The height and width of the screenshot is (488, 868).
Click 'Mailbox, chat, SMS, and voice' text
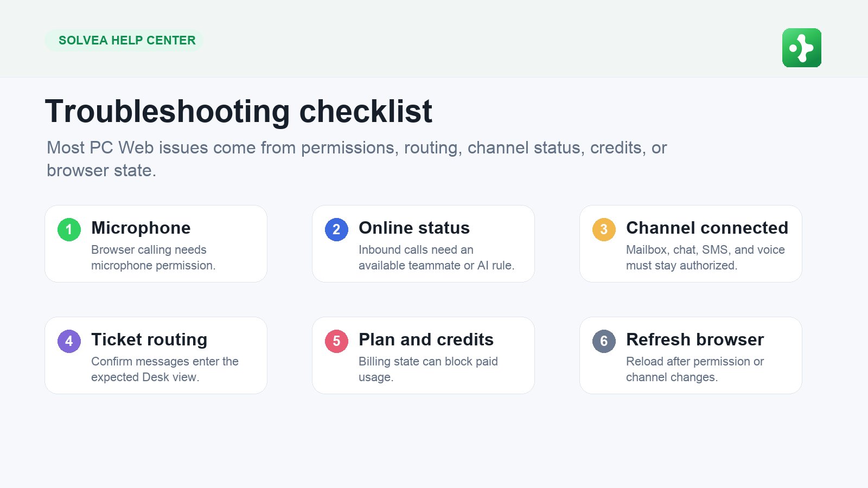pos(705,258)
